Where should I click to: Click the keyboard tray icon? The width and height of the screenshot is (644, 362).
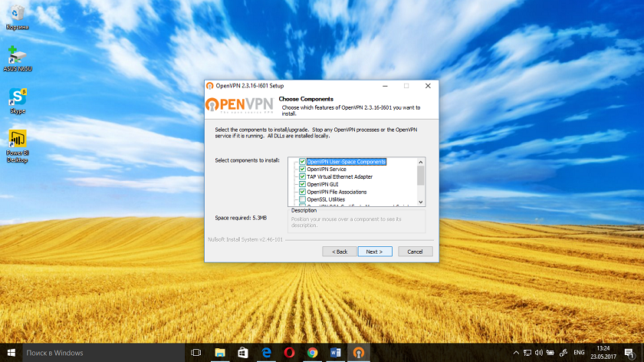[x=550, y=353]
